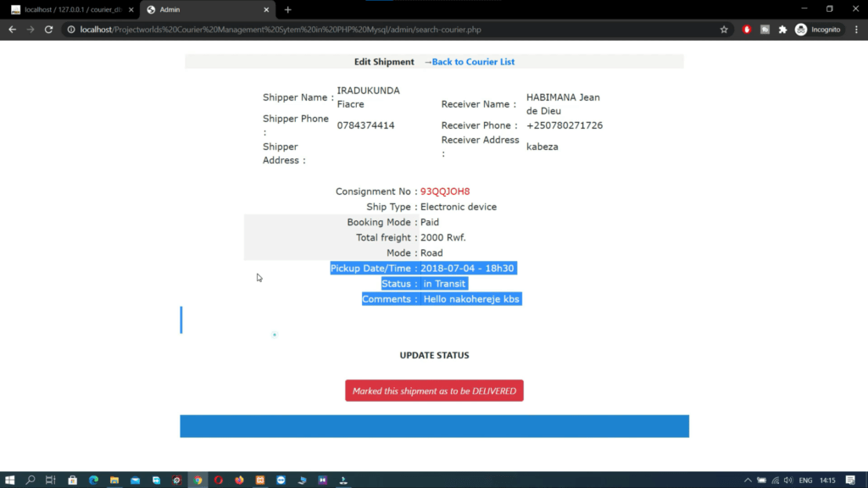The width and height of the screenshot is (868, 488).
Task: Open the Incognito profile indicator
Action: click(818, 30)
